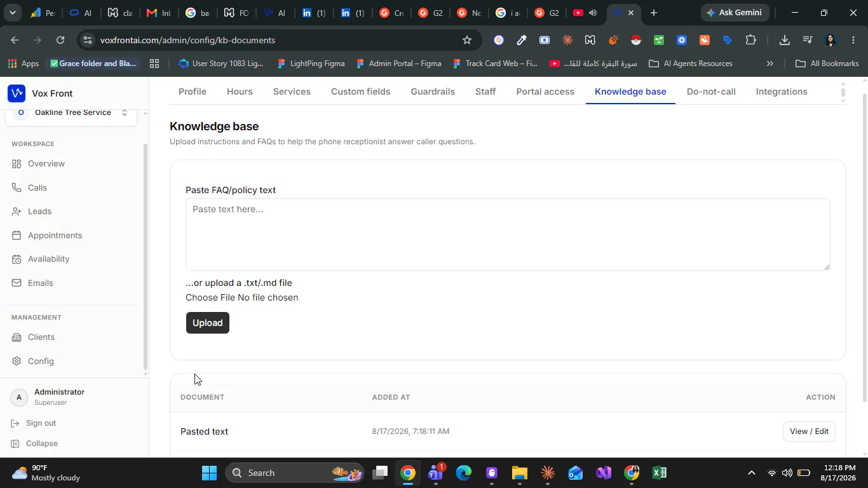Screen dimensions: 868x488
Task: Open the Appointments calendar icon
Action: [x=17, y=235]
